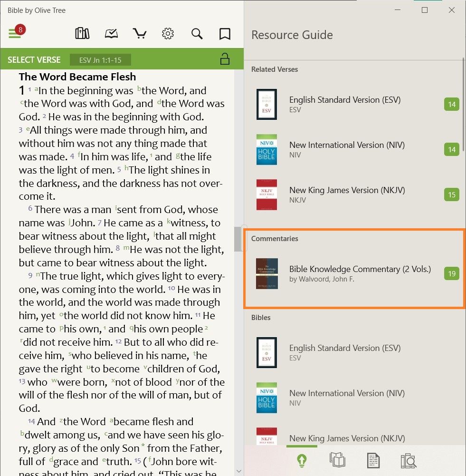Select the notes document tab at bottom
This screenshot has width=466, height=476.
[x=373, y=460]
